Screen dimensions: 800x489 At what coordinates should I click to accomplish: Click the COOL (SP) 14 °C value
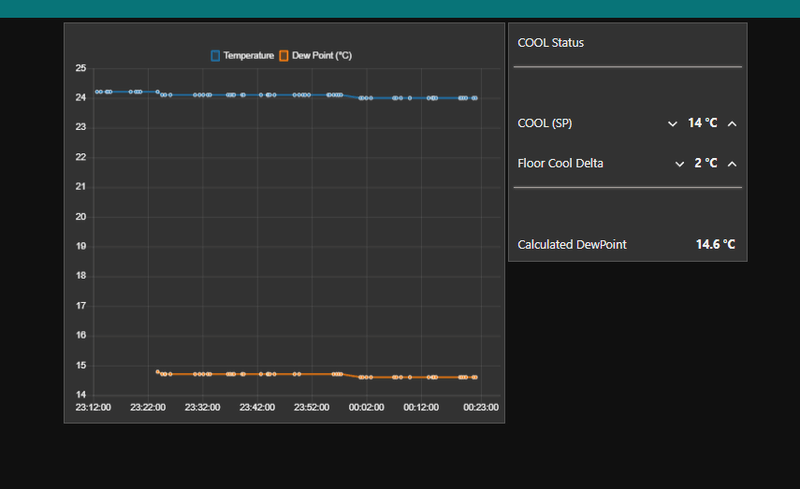[x=702, y=123]
